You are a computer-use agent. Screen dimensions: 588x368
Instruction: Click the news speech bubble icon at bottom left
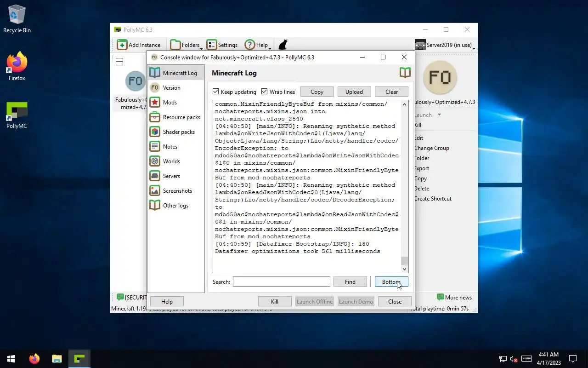(x=120, y=297)
